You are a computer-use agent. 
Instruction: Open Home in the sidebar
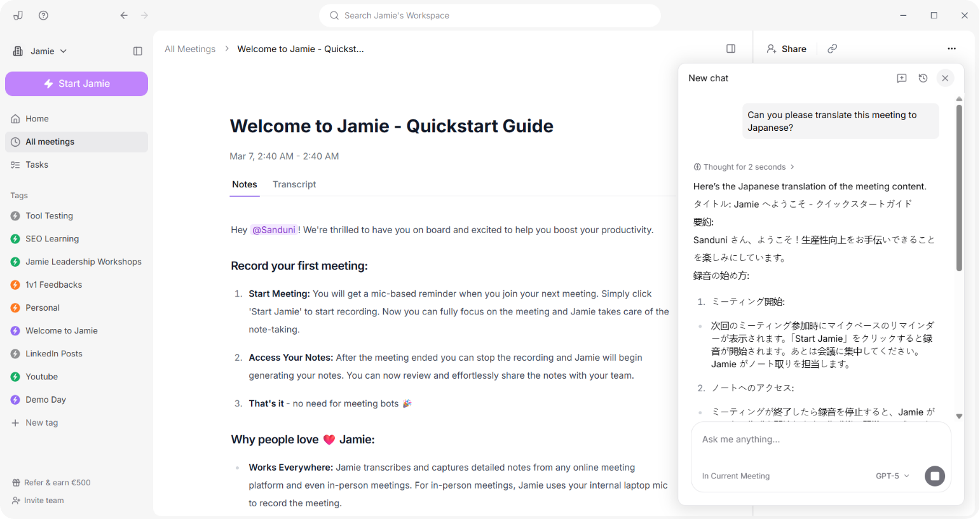click(x=76, y=119)
